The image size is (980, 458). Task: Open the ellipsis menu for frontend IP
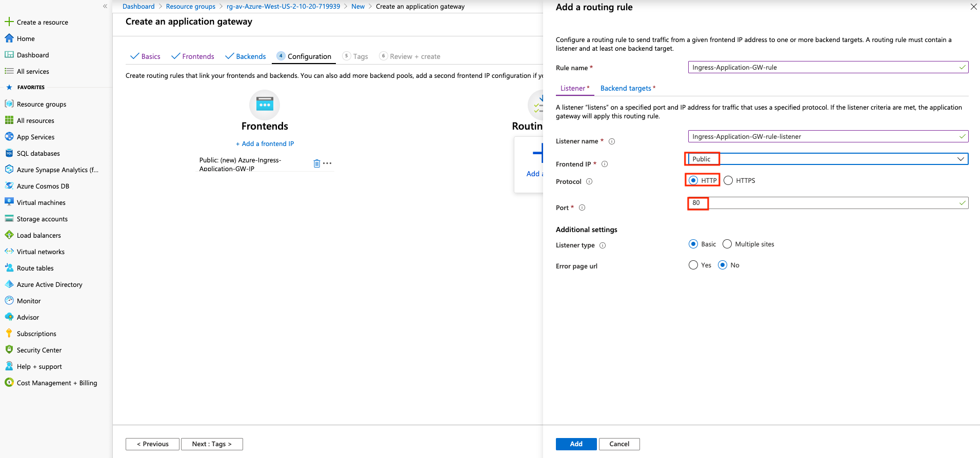pos(327,163)
